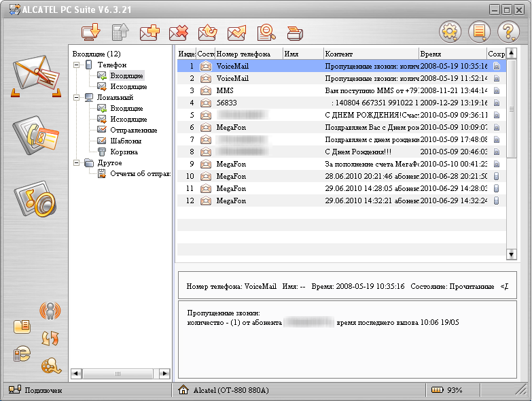
Task: Sort by the Время column header
Action: 453,54
